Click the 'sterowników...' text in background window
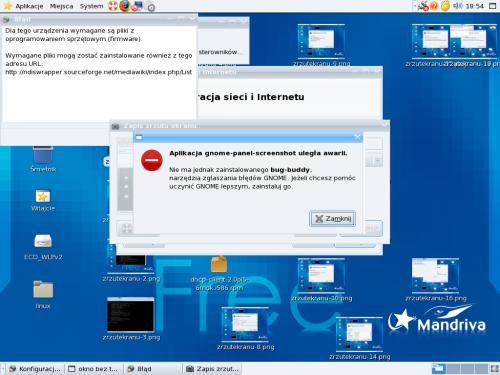Viewport: 500px width, 375px height. pyautogui.click(x=221, y=52)
